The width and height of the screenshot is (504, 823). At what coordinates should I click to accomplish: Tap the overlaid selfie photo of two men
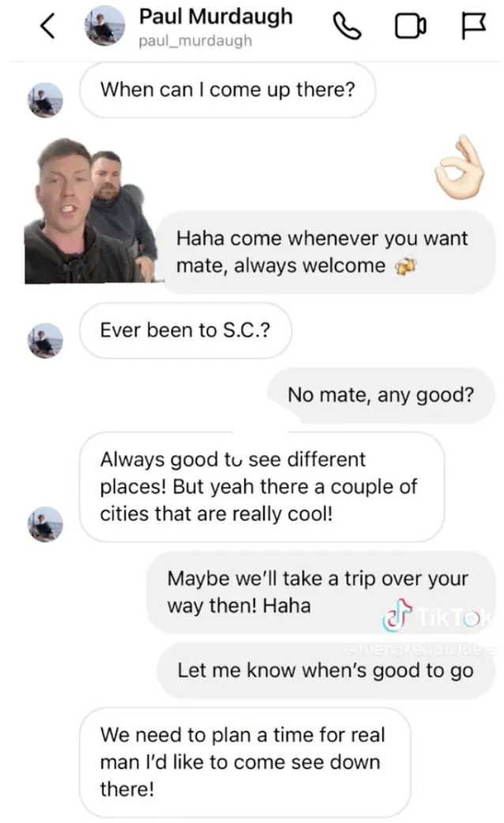point(90,211)
